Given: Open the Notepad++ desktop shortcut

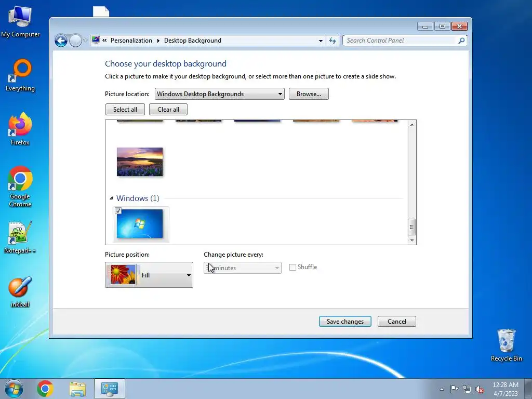Looking at the screenshot, I should [20, 237].
